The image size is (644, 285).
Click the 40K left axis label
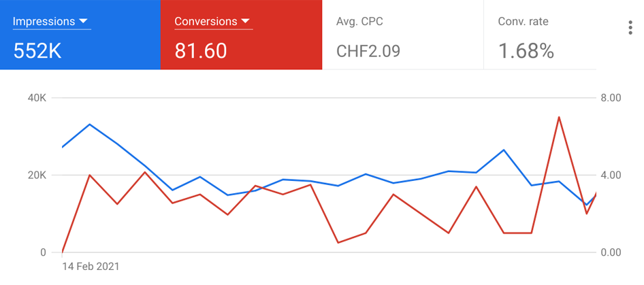(x=37, y=98)
